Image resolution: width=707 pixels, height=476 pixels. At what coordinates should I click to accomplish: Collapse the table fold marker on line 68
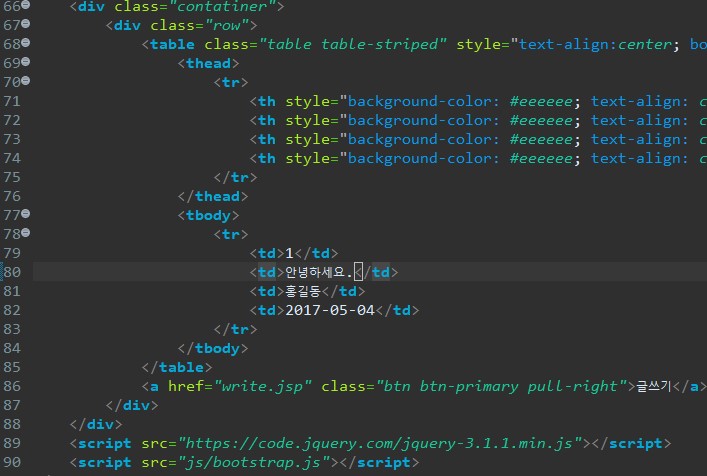coord(26,43)
